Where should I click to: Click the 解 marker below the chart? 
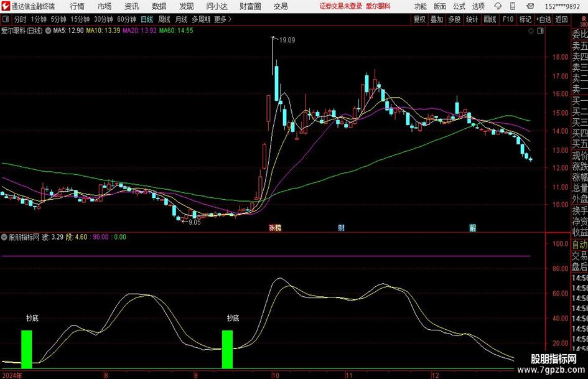point(473,228)
